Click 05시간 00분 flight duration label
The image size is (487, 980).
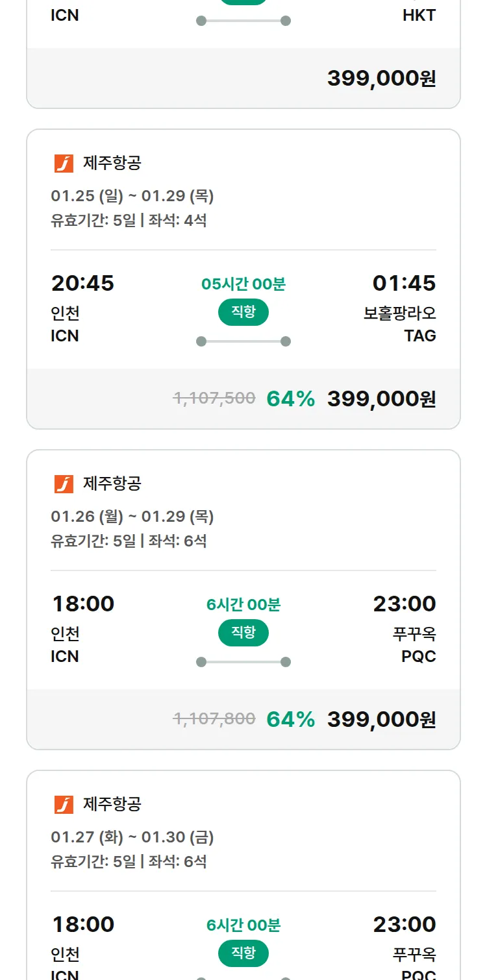click(243, 284)
